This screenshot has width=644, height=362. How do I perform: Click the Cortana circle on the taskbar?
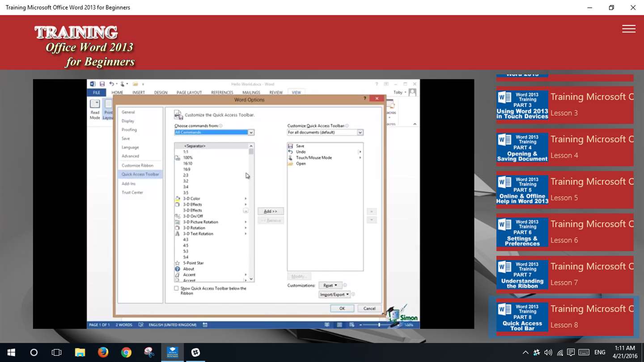coord(34,352)
